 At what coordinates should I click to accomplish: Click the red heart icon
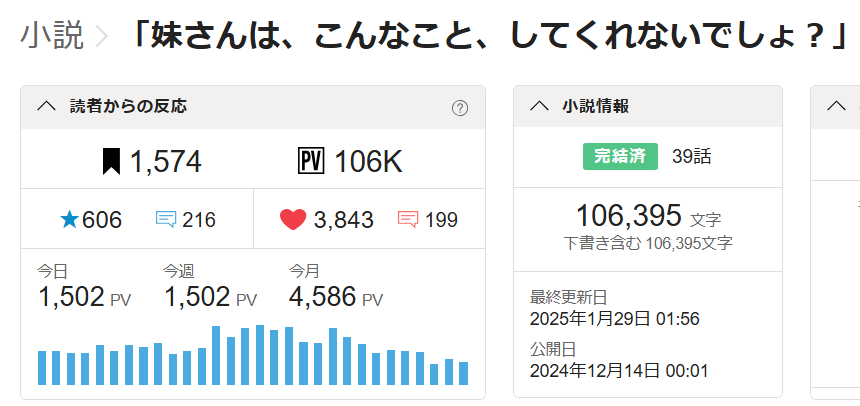tap(292, 220)
